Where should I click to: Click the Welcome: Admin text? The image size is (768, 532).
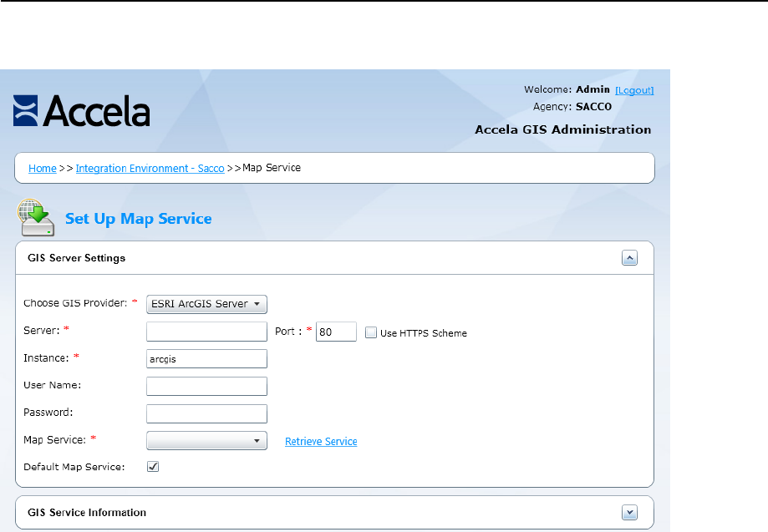[x=567, y=89]
